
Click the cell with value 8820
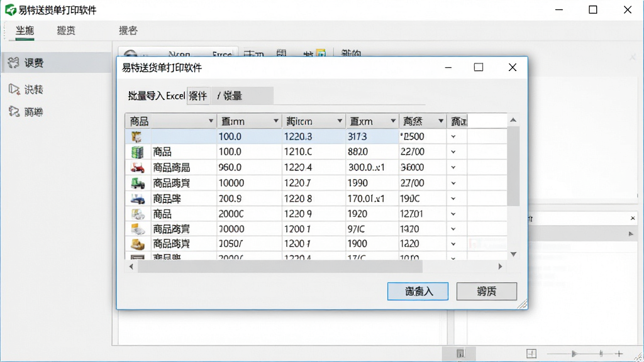pyautogui.click(x=372, y=152)
